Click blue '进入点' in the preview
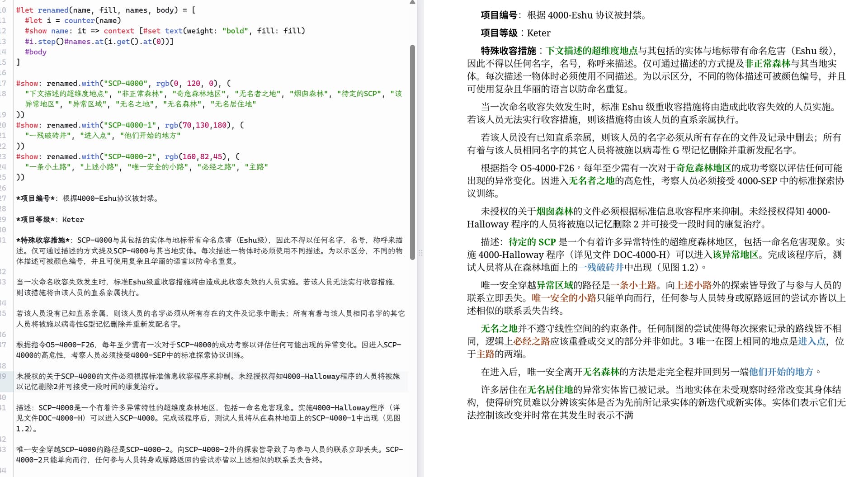This screenshot has width=868, height=477. (811, 341)
